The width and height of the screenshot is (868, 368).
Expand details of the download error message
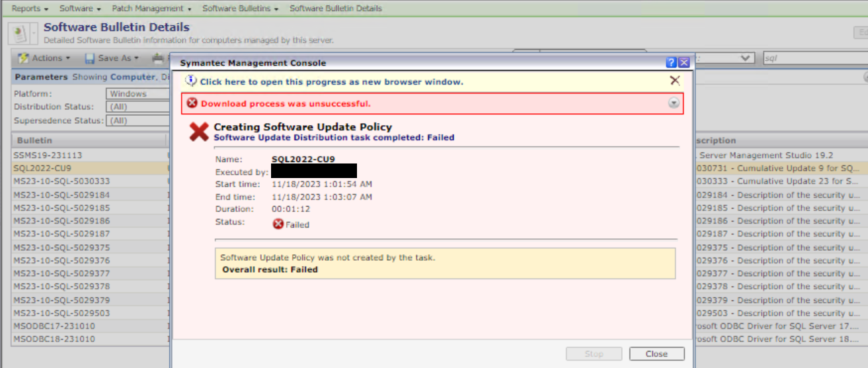674,103
